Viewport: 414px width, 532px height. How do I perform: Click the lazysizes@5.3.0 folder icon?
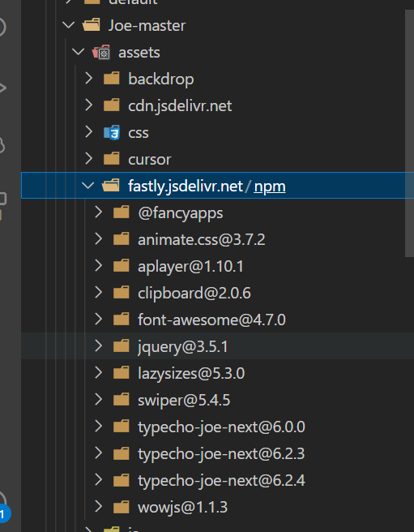[x=121, y=373]
